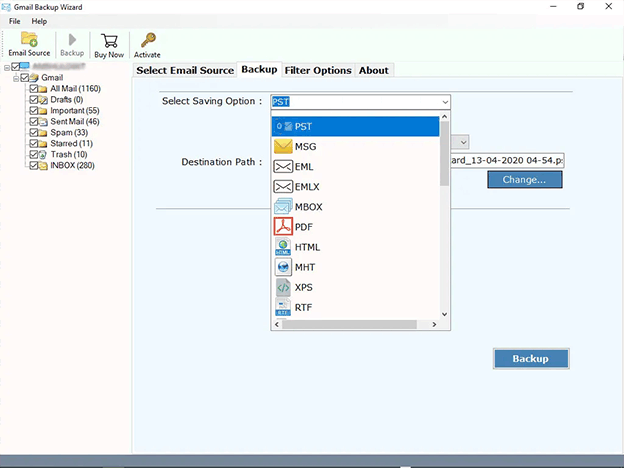Viewport: 624px width, 468px height.
Task: Collapse the Select Saving Option dropdown arrow
Action: 444,102
